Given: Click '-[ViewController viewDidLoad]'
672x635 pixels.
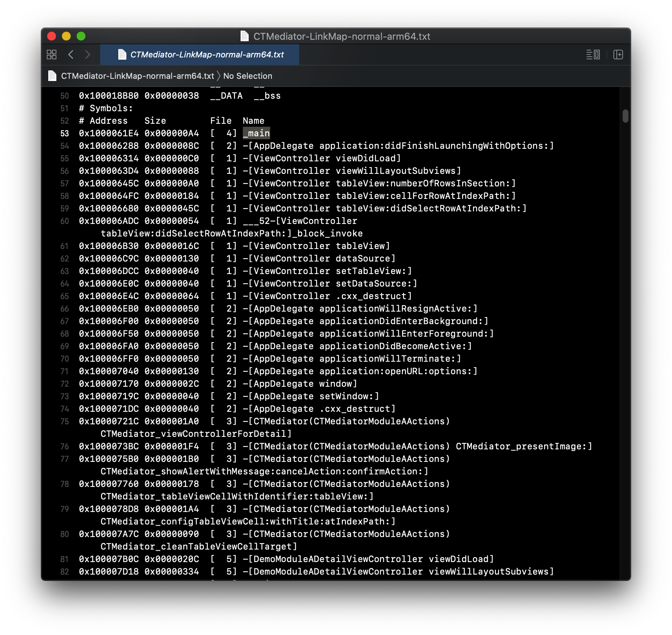Looking at the screenshot, I should [322, 158].
